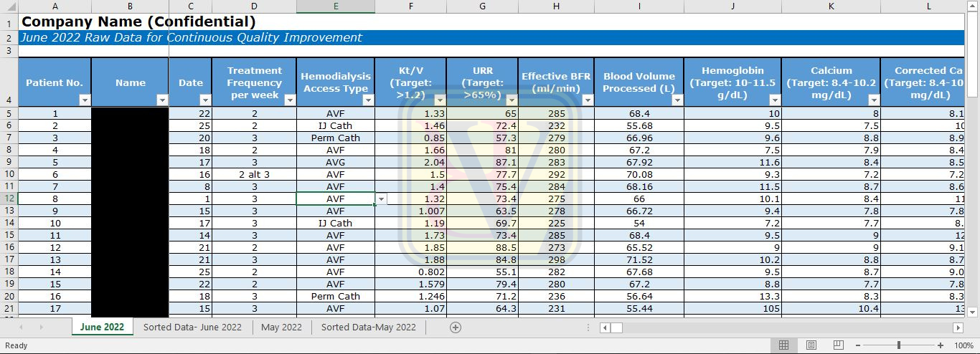980x354 pixels.
Task: Switch to Page Layout view
Action: [x=811, y=345]
